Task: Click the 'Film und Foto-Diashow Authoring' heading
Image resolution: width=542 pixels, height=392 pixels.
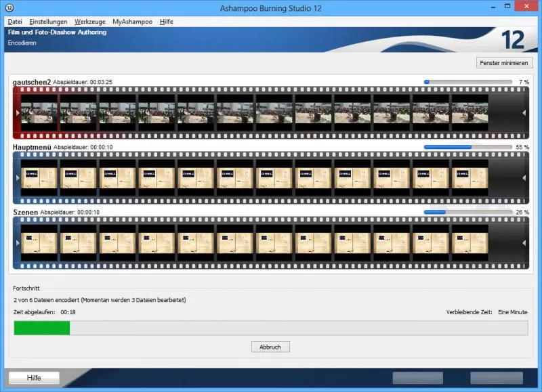Action: pos(57,32)
